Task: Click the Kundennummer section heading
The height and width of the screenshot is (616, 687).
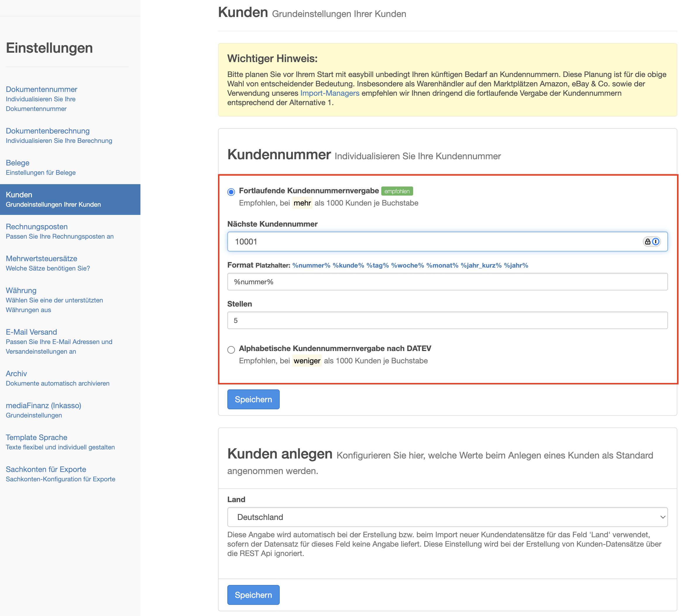Action: click(279, 155)
